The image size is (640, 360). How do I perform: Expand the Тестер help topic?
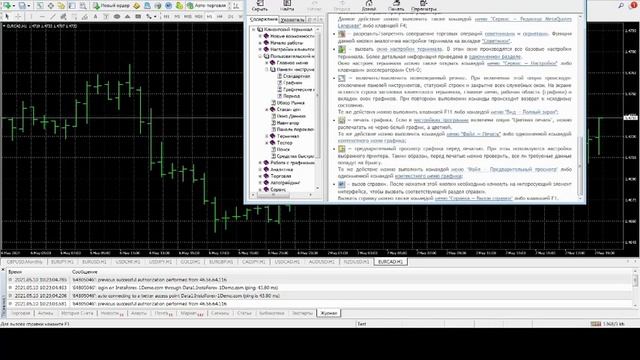point(267,142)
